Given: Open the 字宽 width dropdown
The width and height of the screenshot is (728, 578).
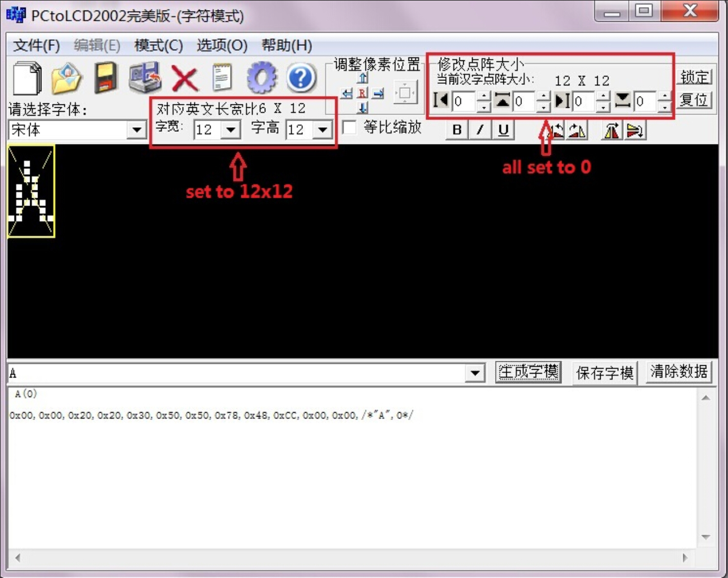Looking at the screenshot, I should (x=230, y=130).
